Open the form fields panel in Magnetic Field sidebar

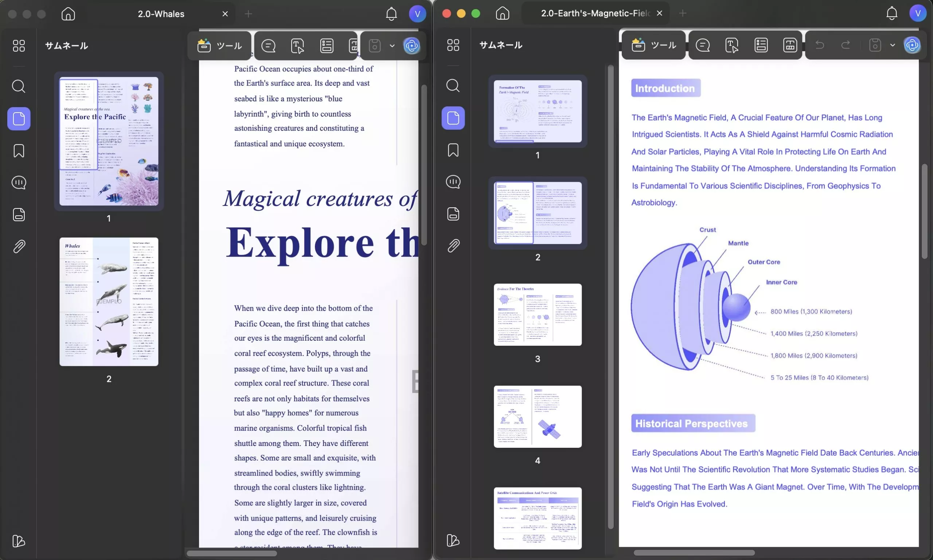(x=453, y=214)
